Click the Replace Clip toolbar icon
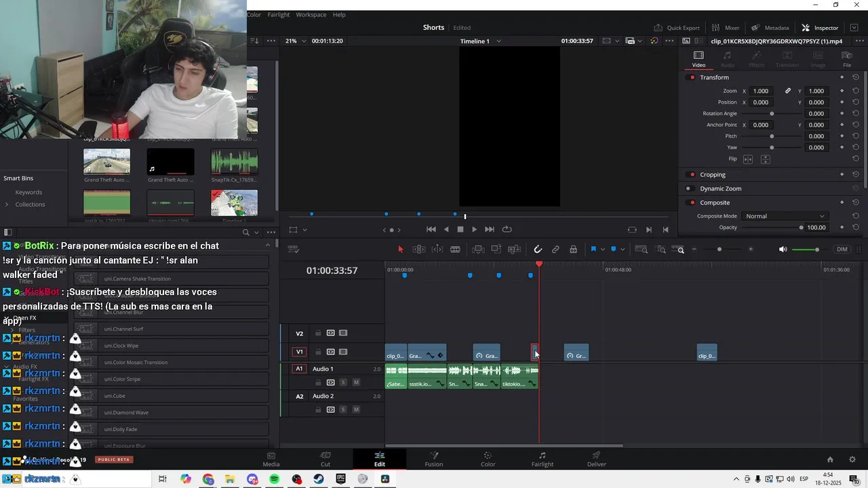This screenshot has height=488, width=868. 514,249
